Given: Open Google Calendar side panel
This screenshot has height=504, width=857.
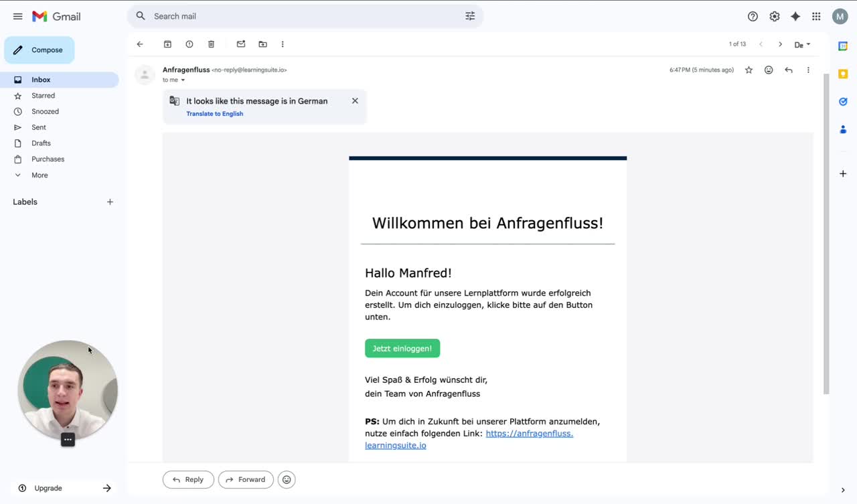Looking at the screenshot, I should (x=843, y=46).
